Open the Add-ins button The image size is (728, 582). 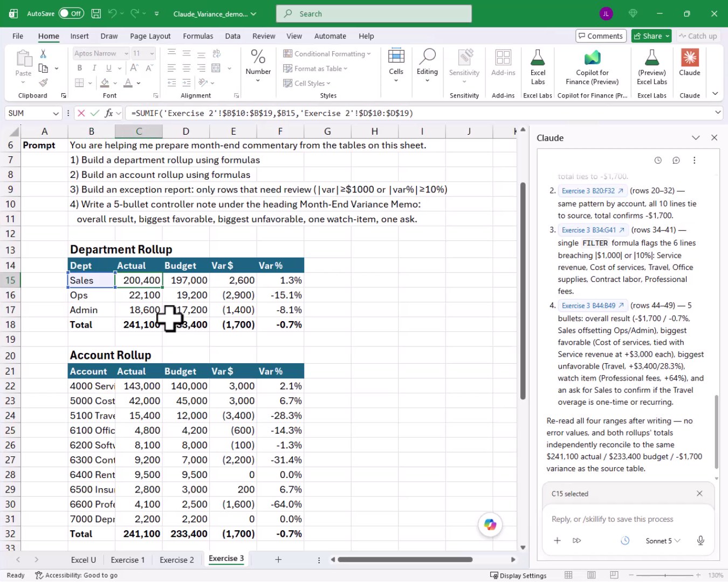point(503,63)
